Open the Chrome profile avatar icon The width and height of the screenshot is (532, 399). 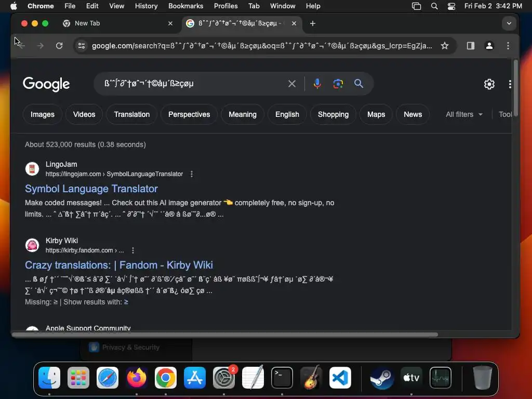[489, 46]
